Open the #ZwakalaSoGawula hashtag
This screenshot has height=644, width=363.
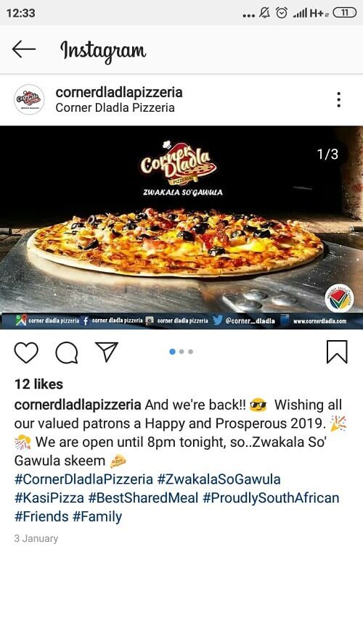219,479
